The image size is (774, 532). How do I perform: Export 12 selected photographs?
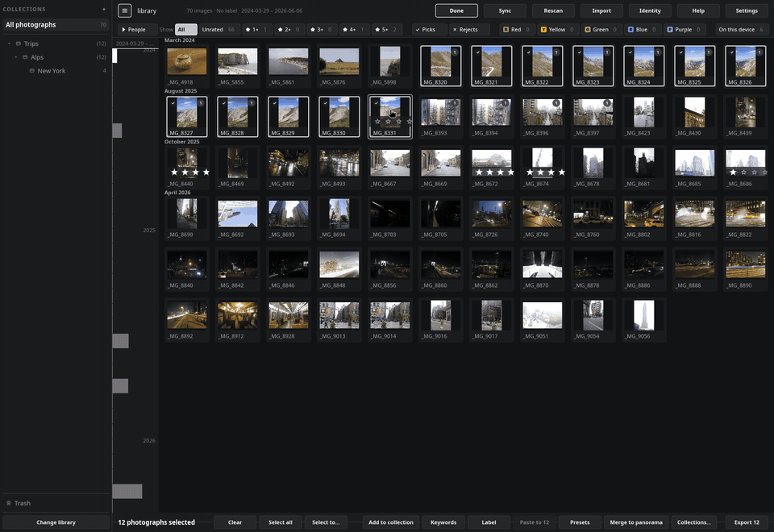coord(747,522)
